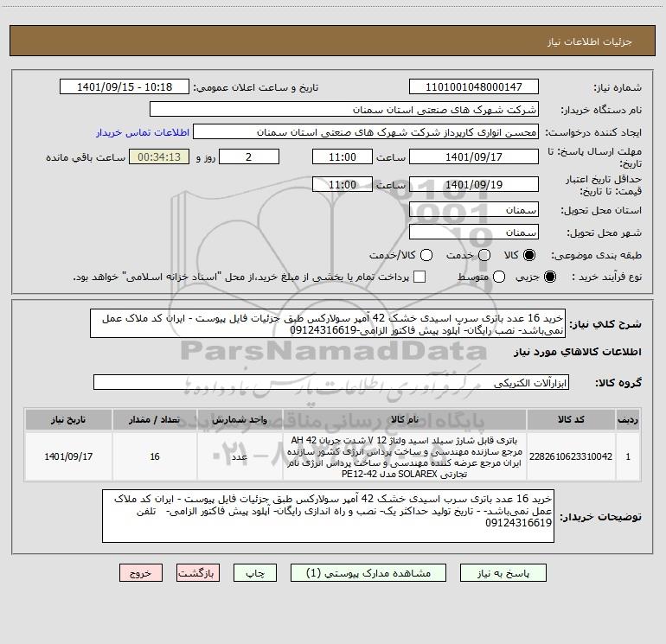Click the چاپ print button
Image resolution: width=666 pixels, height=644 pixels.
[255, 573]
